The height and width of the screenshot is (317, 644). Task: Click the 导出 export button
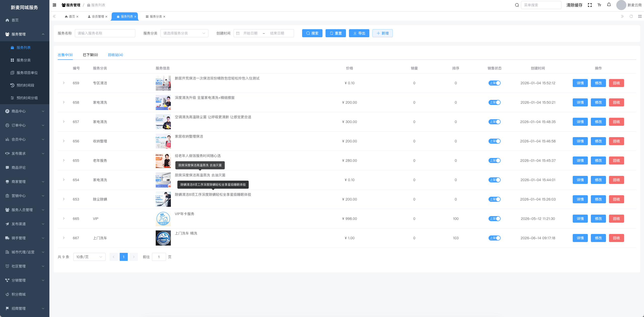[x=359, y=33]
